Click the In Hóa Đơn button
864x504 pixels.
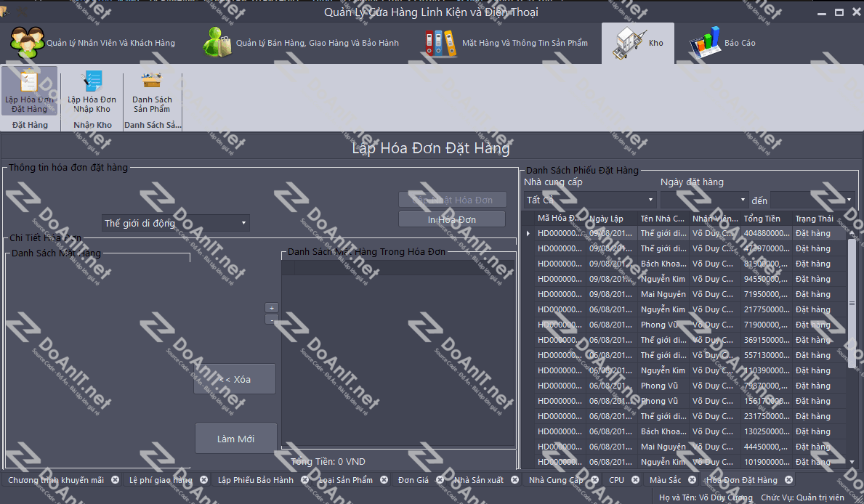point(451,219)
